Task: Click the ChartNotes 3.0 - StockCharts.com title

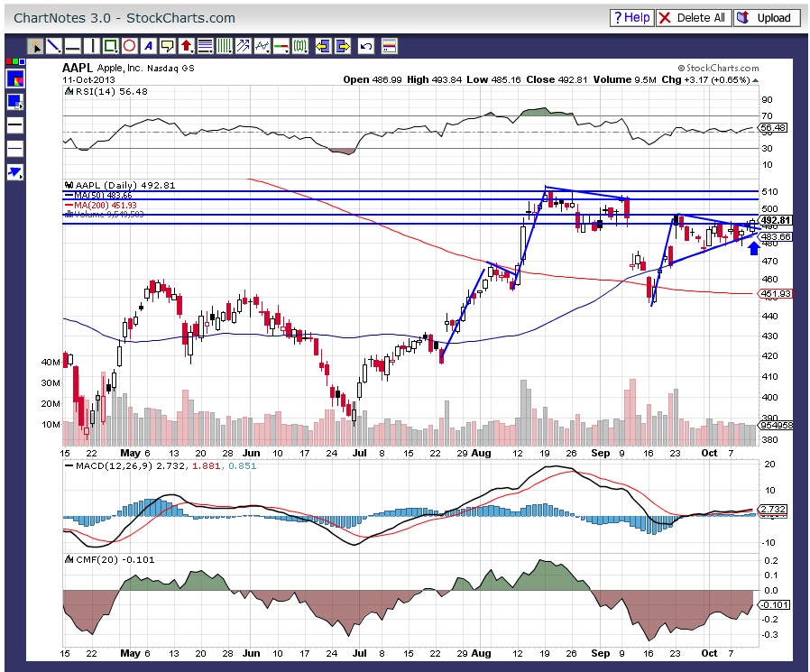Action: tap(124, 17)
